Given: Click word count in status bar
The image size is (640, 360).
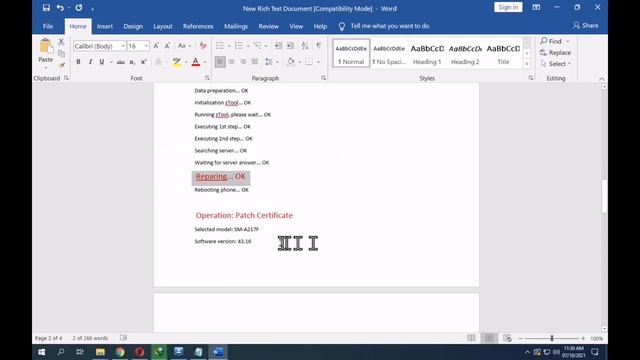Looking at the screenshot, I should click(x=90, y=338).
